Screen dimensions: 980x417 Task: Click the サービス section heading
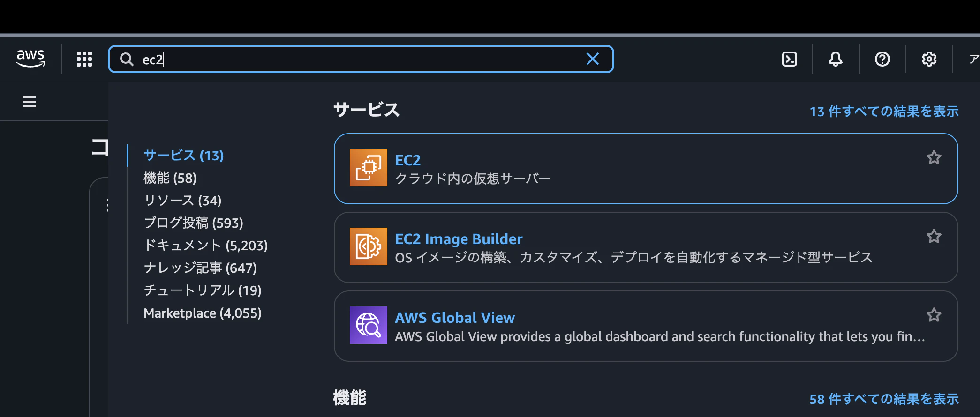pyautogui.click(x=366, y=110)
